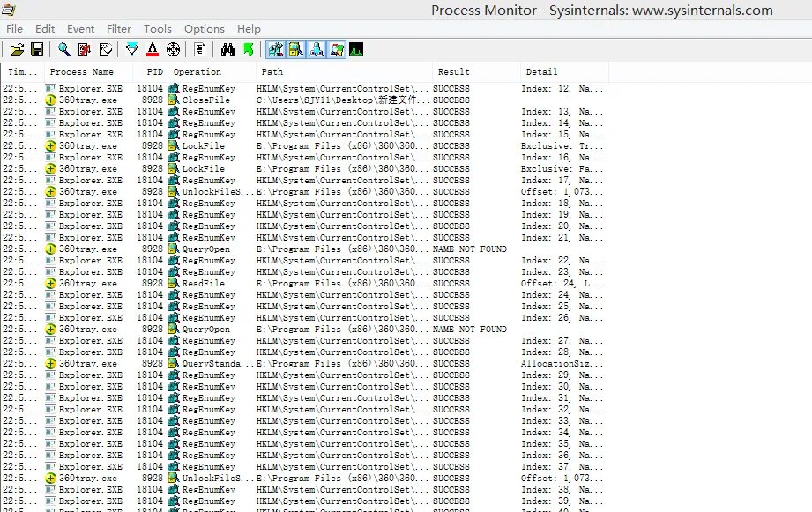Sort by the Time column header

point(22,72)
